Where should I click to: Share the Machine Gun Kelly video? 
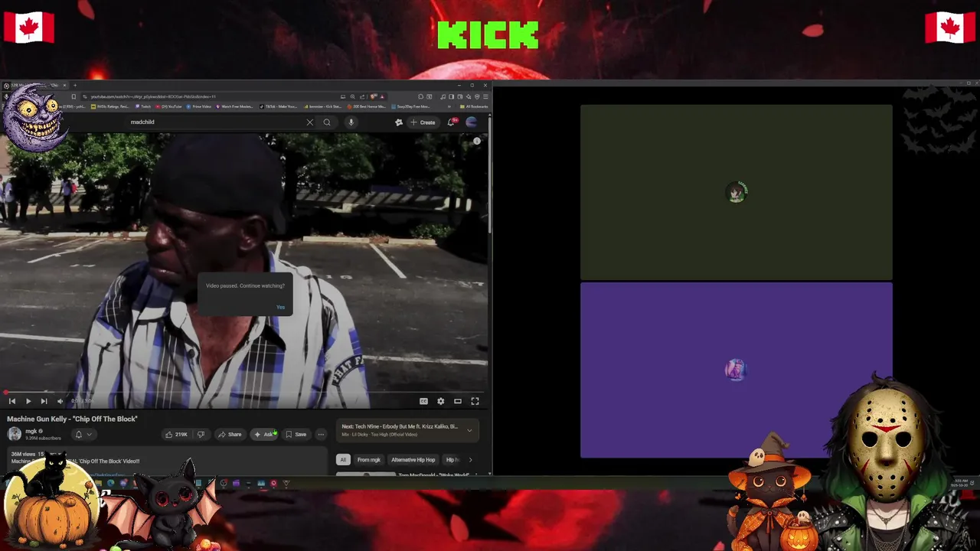[x=230, y=434]
